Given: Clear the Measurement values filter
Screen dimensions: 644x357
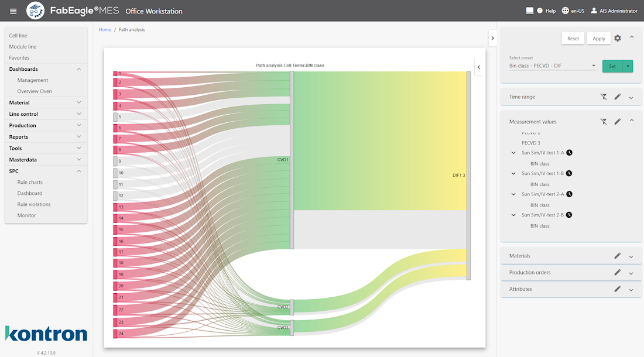Looking at the screenshot, I should (604, 122).
